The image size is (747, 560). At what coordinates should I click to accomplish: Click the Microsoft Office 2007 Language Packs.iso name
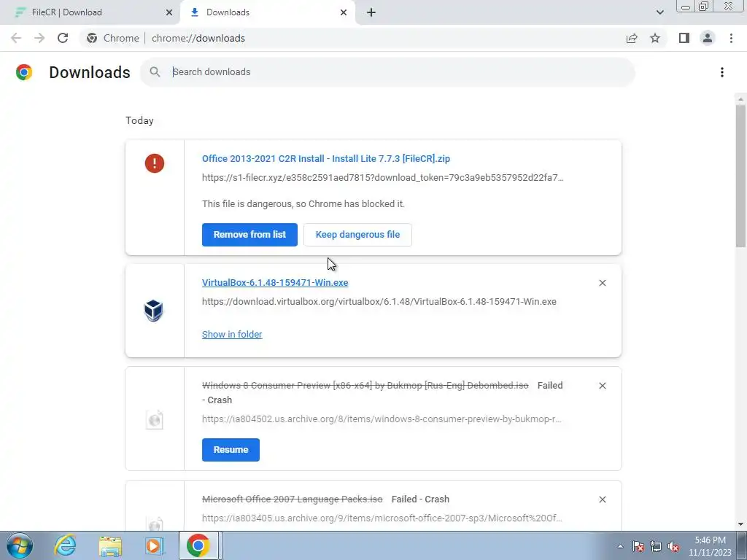292,499
